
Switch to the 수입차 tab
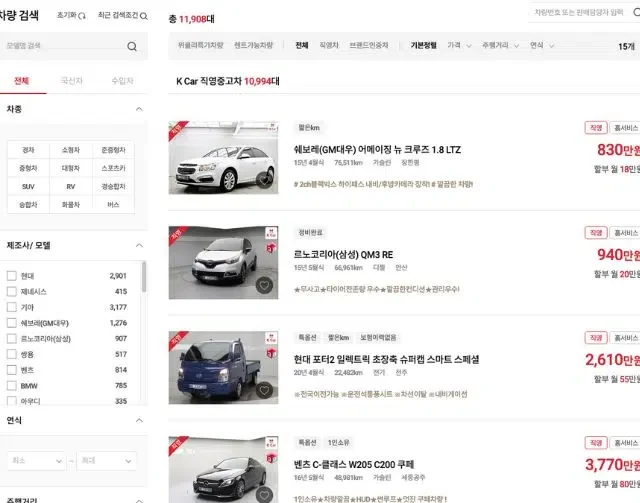[123, 80]
